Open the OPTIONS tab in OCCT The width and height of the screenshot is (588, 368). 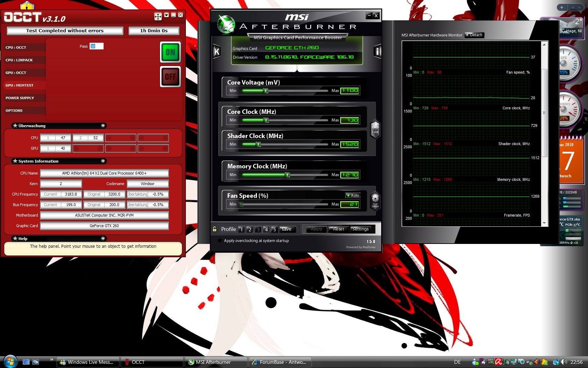click(24, 110)
